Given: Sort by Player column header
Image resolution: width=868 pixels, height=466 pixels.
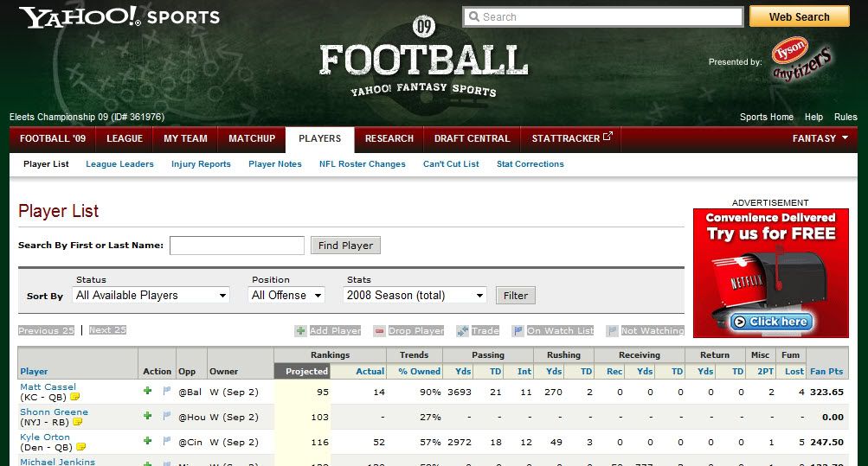Looking at the screenshot, I should pos(34,372).
